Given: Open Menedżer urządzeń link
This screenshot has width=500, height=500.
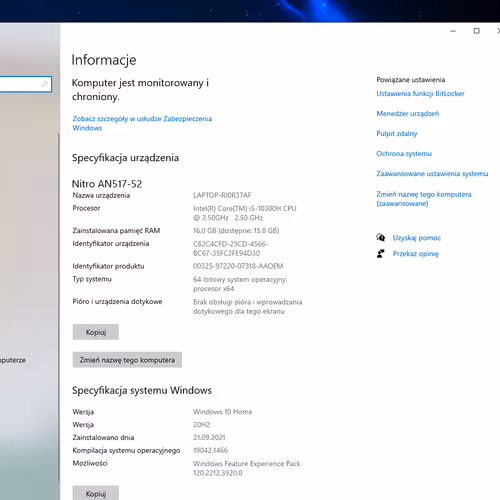Looking at the screenshot, I should pyautogui.click(x=408, y=114).
